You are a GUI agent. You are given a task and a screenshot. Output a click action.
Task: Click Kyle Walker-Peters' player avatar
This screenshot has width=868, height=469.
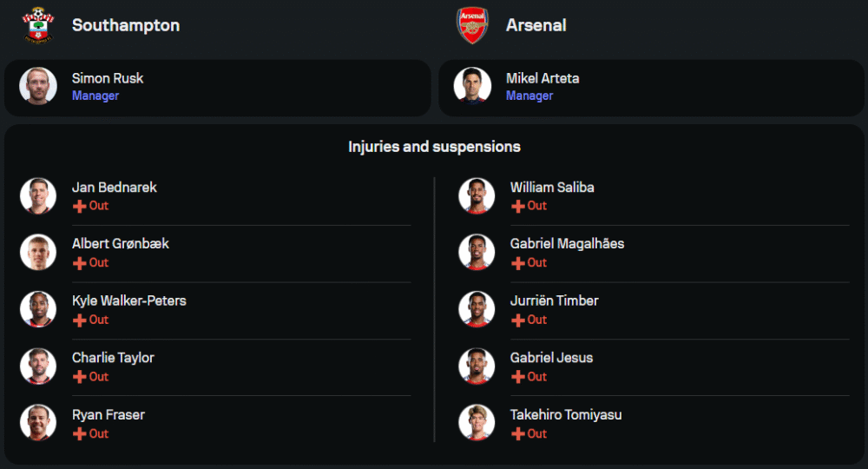[x=38, y=309]
